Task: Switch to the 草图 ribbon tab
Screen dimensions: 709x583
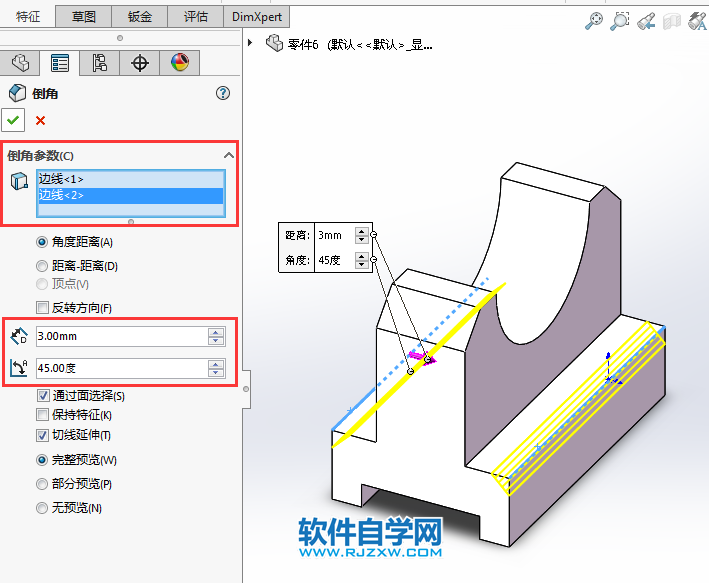Action: (84, 17)
